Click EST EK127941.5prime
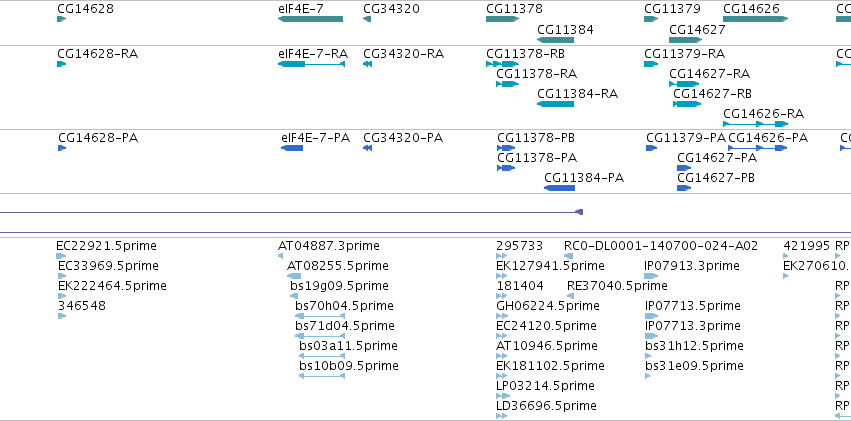The image size is (851, 421). tap(550, 266)
